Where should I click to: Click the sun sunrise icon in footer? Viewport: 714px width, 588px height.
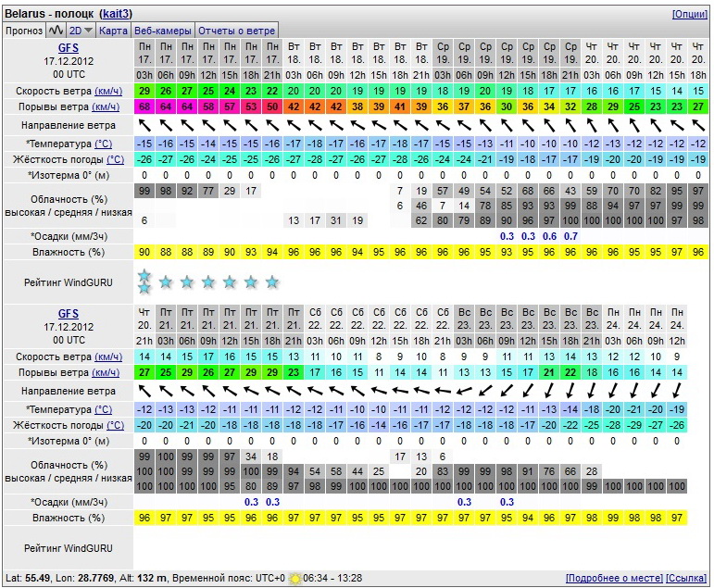pos(295,579)
